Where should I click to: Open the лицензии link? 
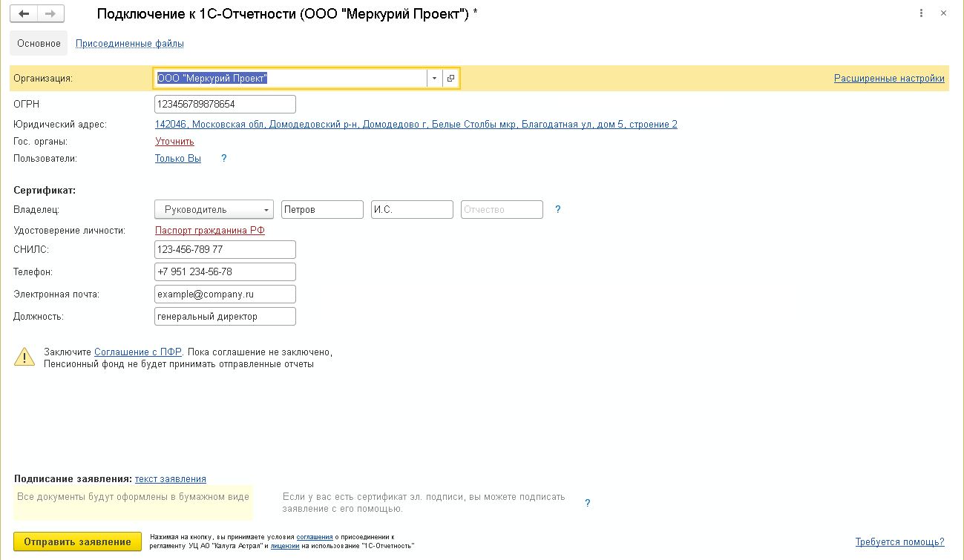point(285,546)
